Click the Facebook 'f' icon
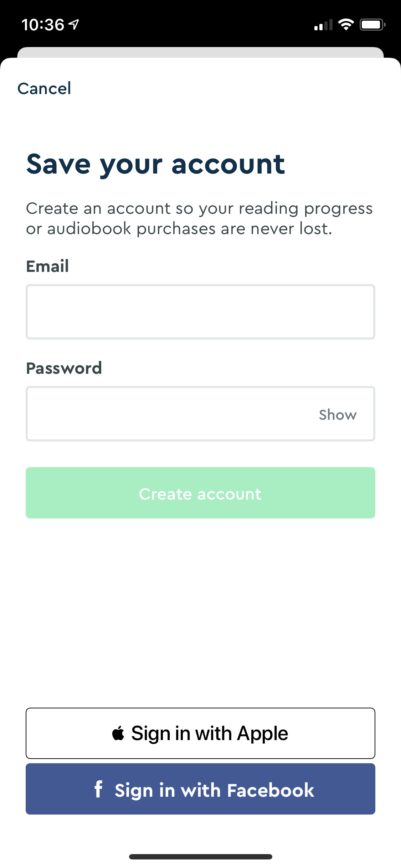 click(x=99, y=790)
